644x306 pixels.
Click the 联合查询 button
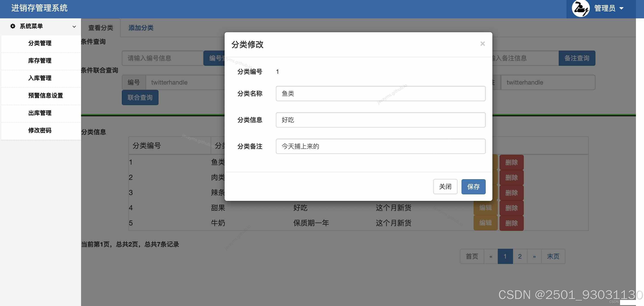click(x=140, y=98)
